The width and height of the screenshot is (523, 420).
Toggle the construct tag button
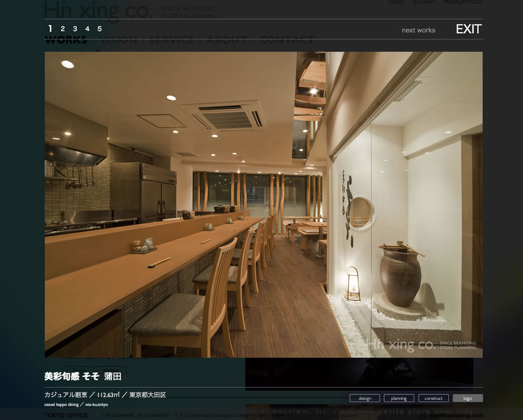(x=433, y=398)
